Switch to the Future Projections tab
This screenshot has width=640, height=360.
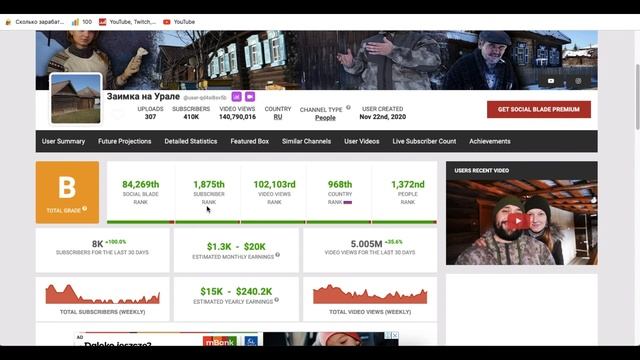pyautogui.click(x=124, y=141)
